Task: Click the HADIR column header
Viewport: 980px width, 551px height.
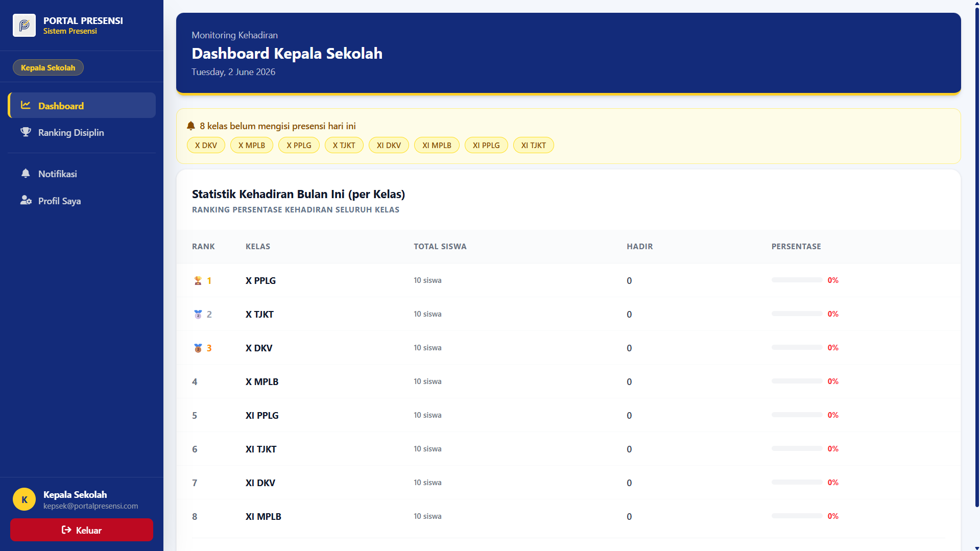Action: (x=640, y=246)
